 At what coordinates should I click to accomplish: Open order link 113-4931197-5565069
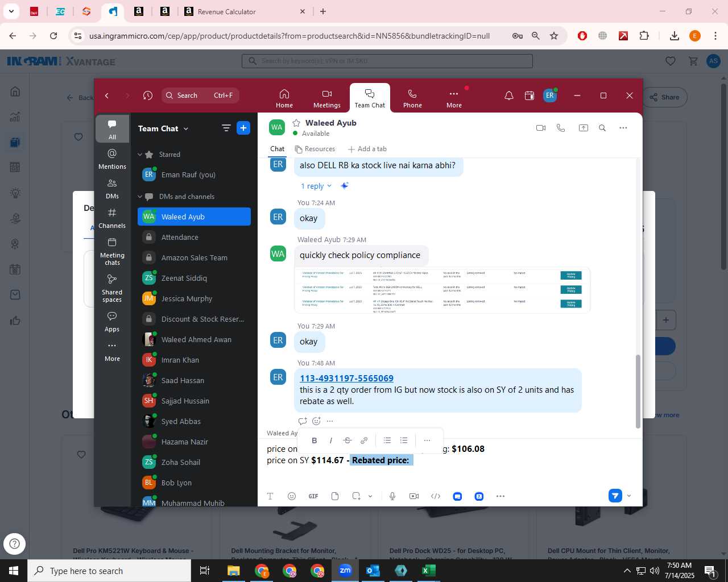tap(346, 378)
